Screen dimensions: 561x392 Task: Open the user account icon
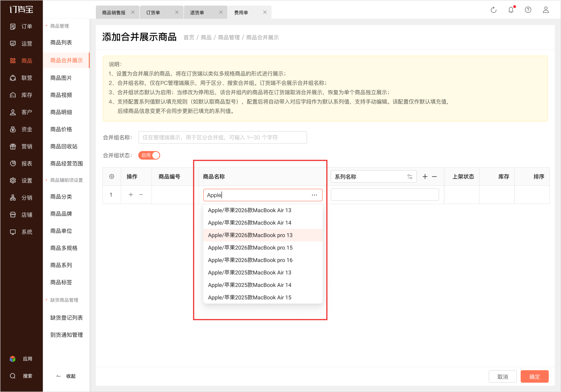pos(546,10)
